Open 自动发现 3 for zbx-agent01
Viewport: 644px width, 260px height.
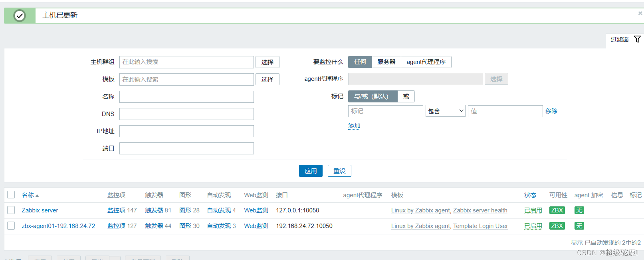[219, 226]
